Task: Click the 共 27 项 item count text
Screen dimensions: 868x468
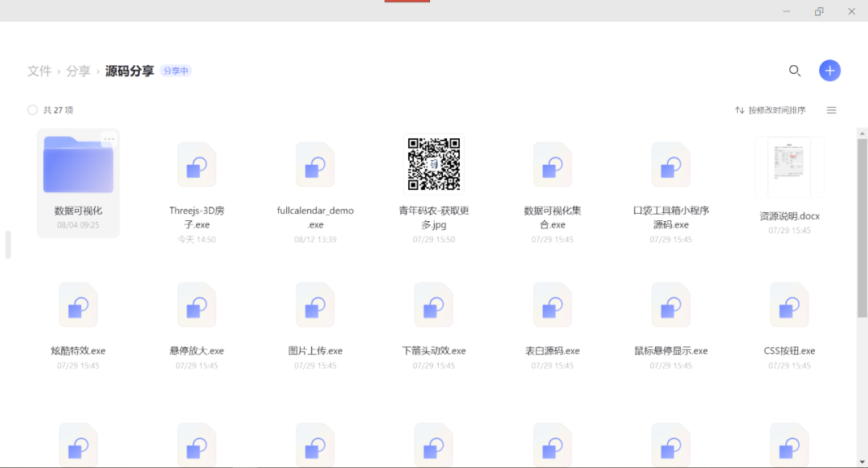Action: click(x=58, y=110)
